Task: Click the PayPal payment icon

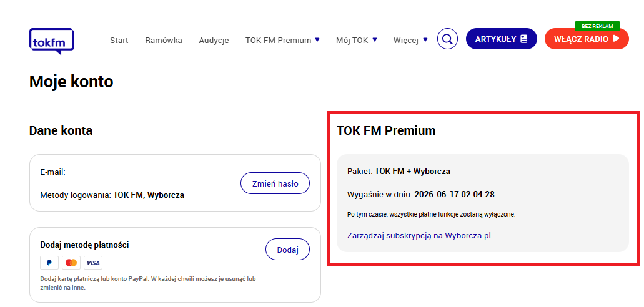Action: (49, 263)
